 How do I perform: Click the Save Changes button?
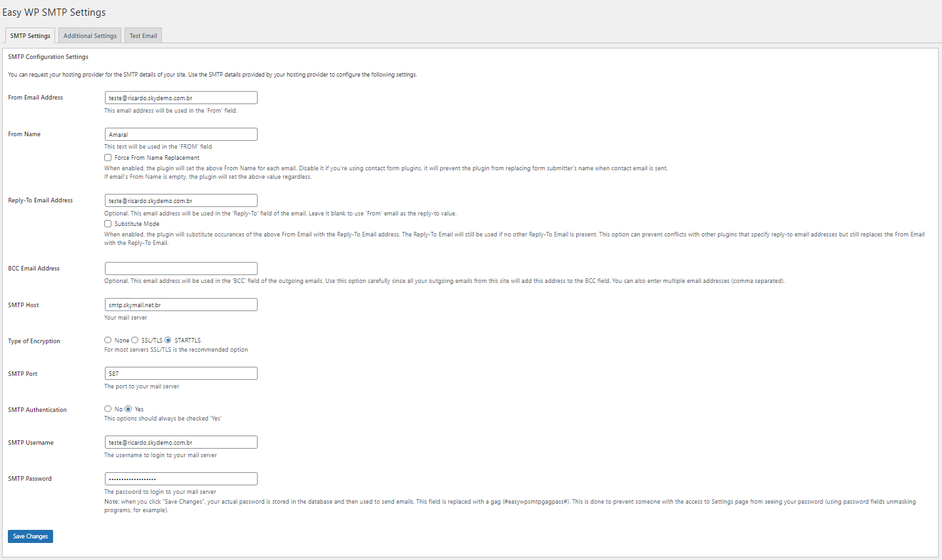[30, 536]
